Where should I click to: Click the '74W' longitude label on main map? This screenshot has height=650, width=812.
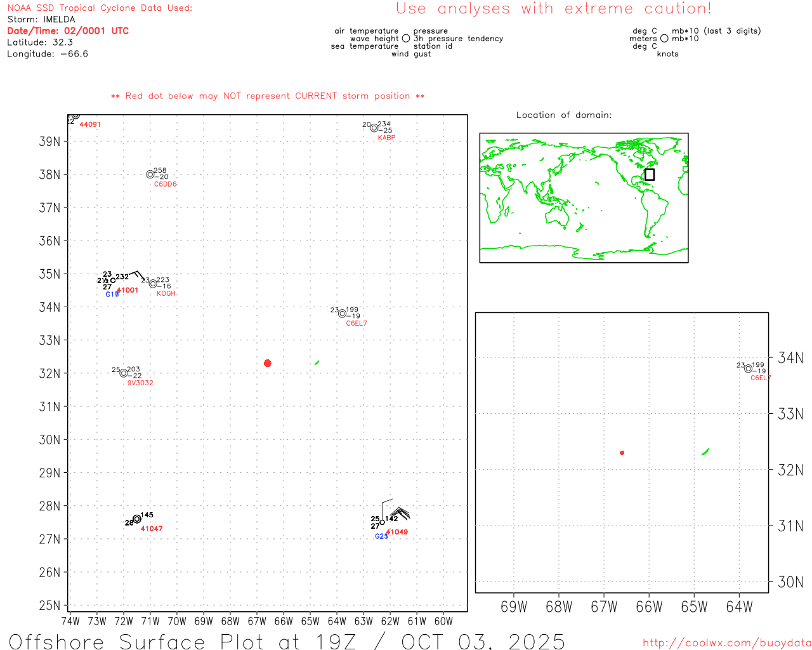70,621
